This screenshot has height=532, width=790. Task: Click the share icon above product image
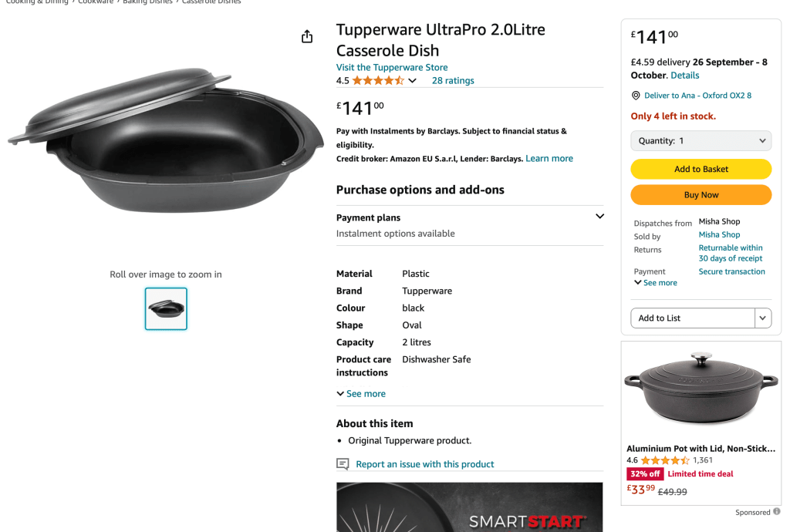[307, 37]
